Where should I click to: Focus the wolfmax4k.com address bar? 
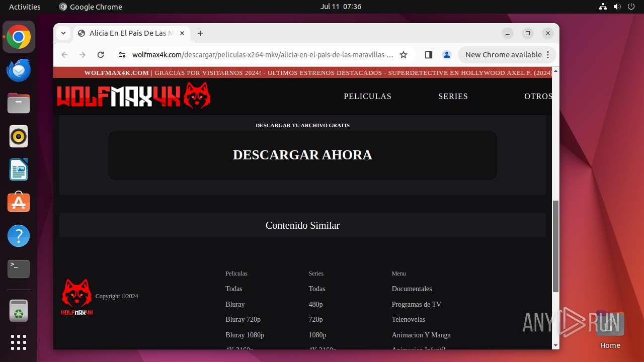263,55
